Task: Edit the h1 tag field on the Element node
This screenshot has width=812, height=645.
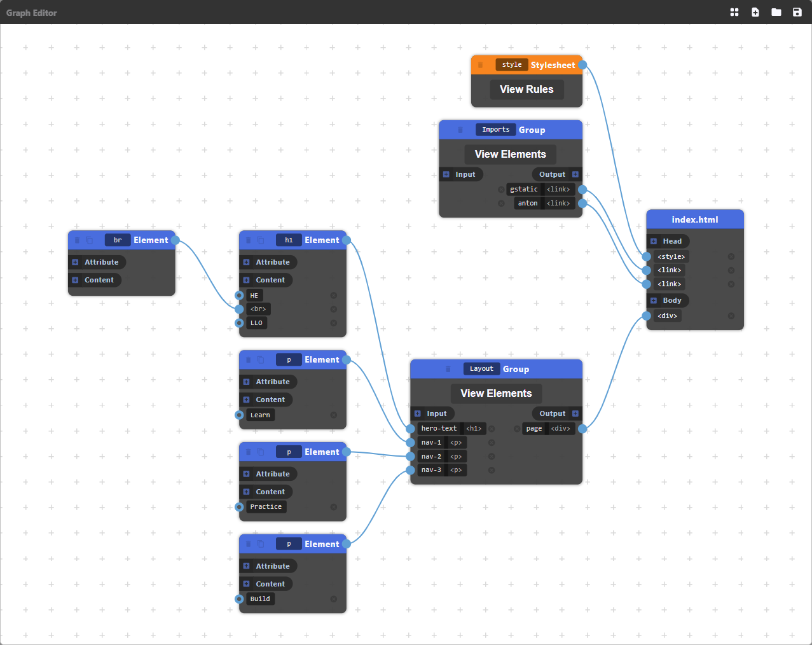Action: point(289,240)
